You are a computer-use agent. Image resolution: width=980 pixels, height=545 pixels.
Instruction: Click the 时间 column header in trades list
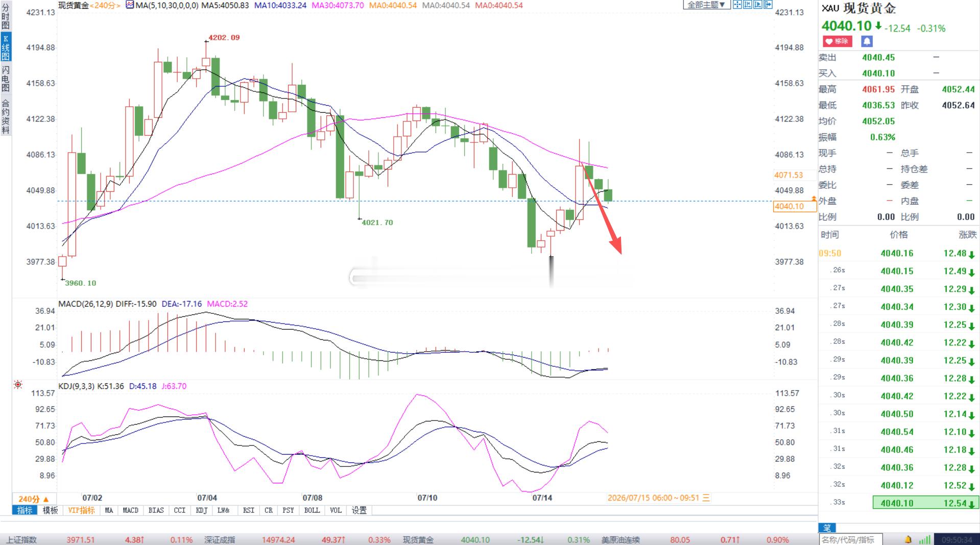pyautogui.click(x=829, y=235)
